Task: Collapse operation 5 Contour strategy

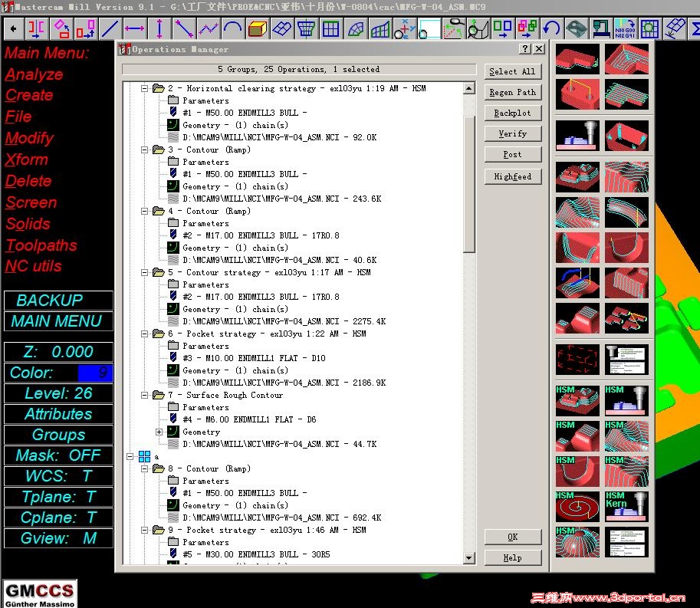Action: (145, 272)
